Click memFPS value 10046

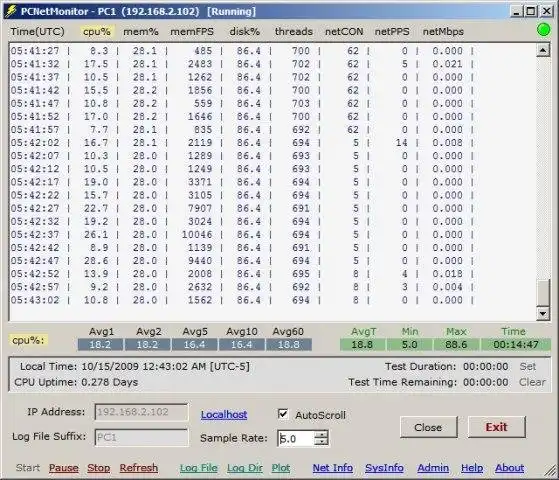coord(197,234)
